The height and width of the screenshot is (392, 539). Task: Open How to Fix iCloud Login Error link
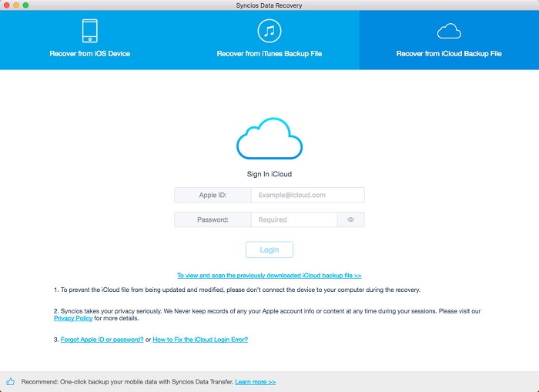[200, 340]
